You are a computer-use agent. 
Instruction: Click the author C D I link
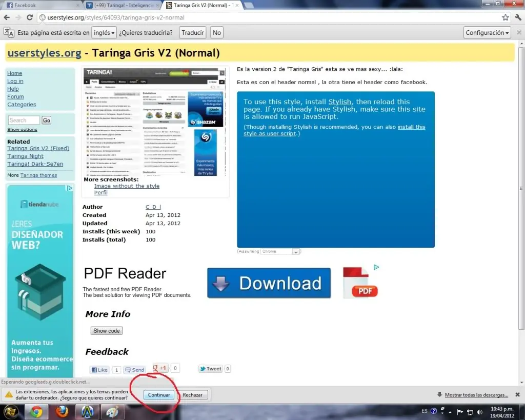[153, 207]
